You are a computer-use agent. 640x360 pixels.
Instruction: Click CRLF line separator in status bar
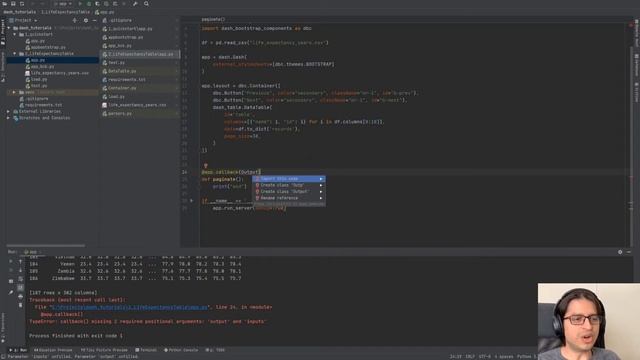click(x=470, y=356)
